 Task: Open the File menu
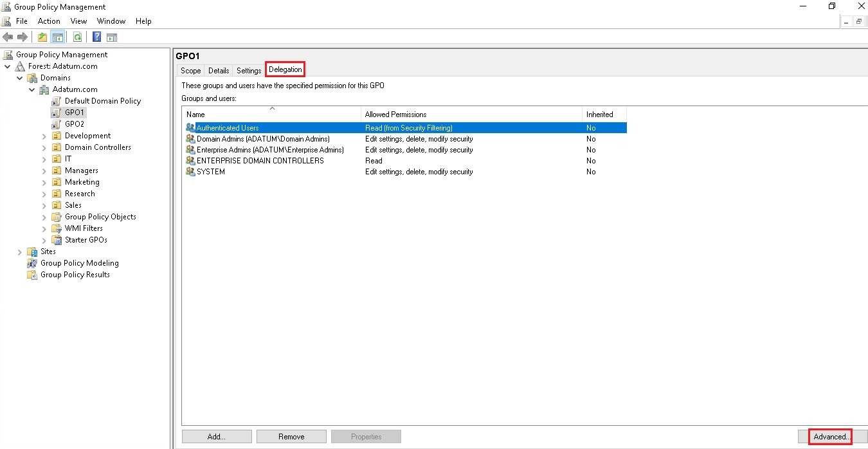point(22,21)
